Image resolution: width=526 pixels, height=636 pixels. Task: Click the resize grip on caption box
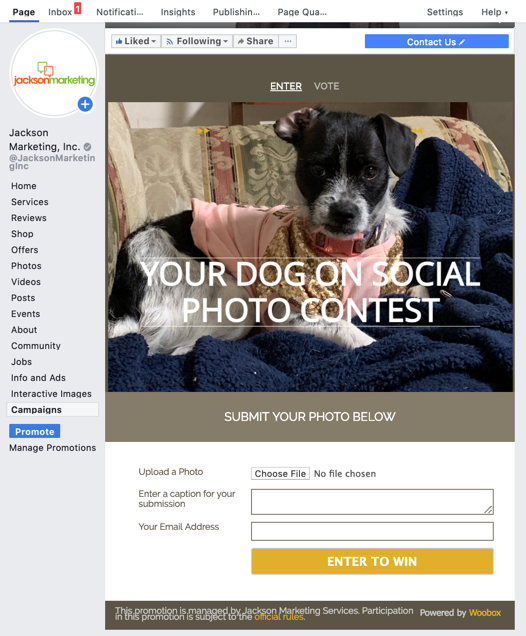489,510
